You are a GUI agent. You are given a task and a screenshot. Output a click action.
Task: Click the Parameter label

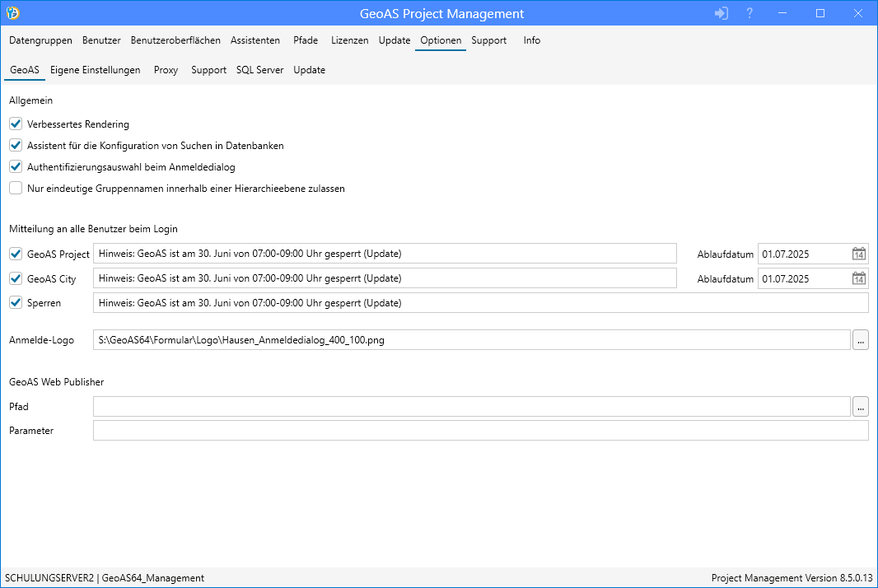pyautogui.click(x=31, y=431)
